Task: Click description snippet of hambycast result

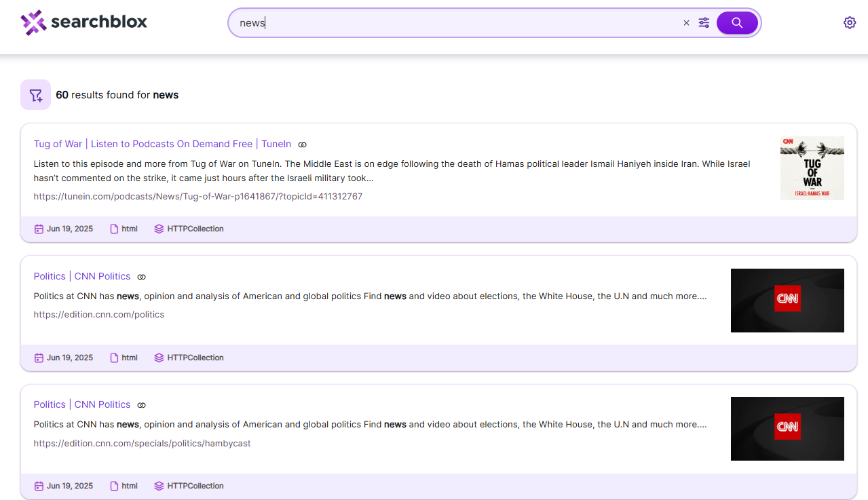Action: [371, 424]
